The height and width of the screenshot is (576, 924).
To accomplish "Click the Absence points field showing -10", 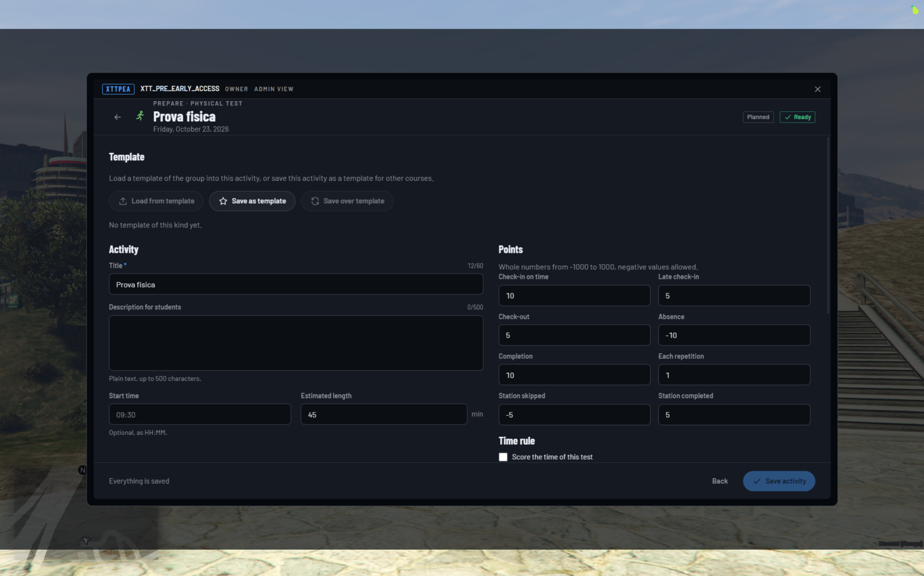I will 734,335.
